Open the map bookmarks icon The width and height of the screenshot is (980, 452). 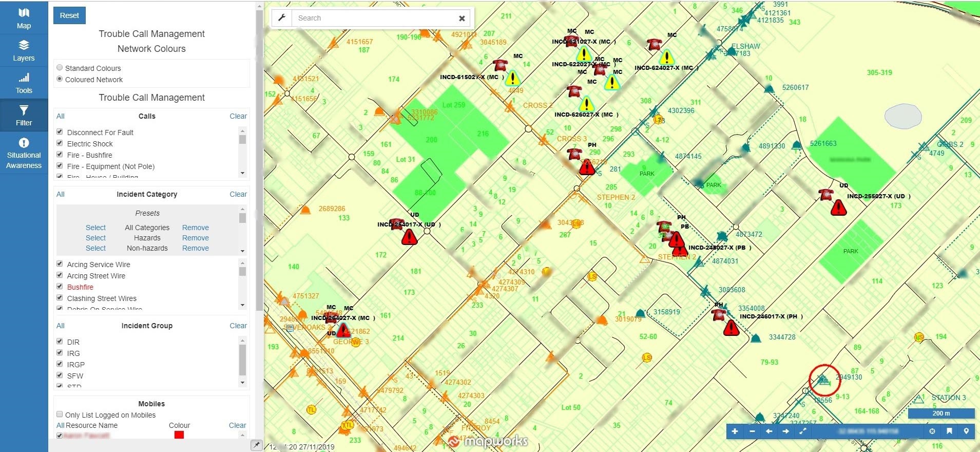click(x=949, y=431)
